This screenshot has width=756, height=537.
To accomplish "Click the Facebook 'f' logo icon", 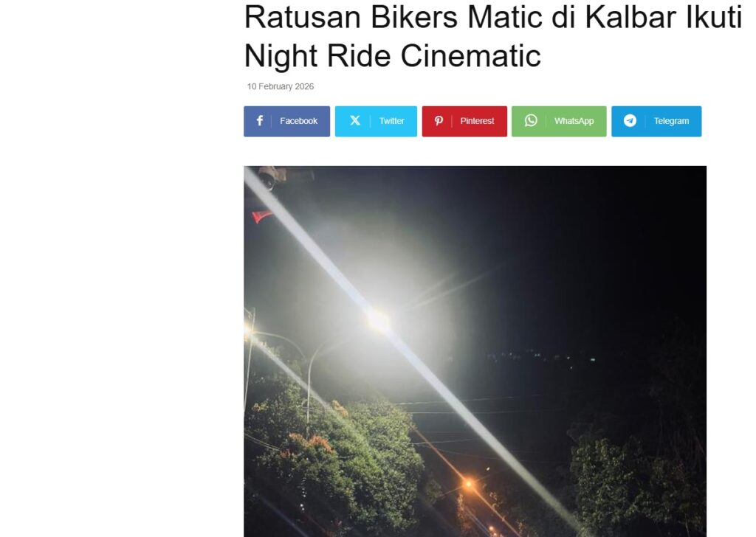I will pos(259,121).
